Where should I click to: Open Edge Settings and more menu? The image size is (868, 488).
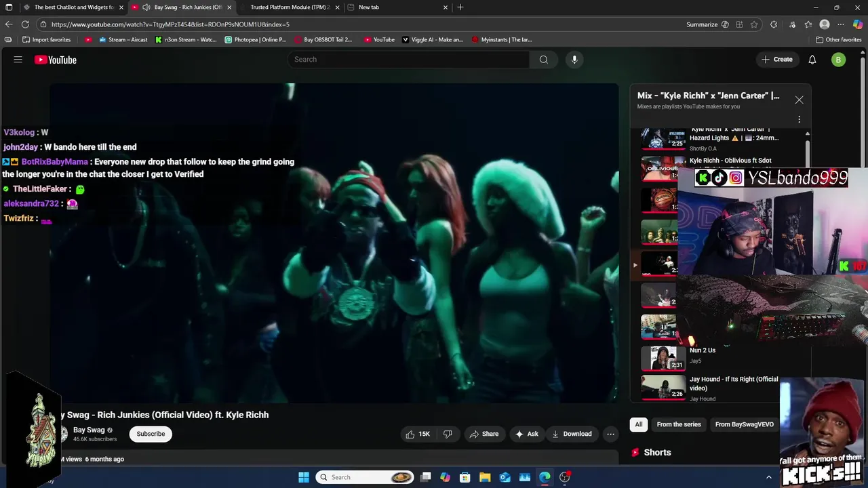click(x=841, y=24)
